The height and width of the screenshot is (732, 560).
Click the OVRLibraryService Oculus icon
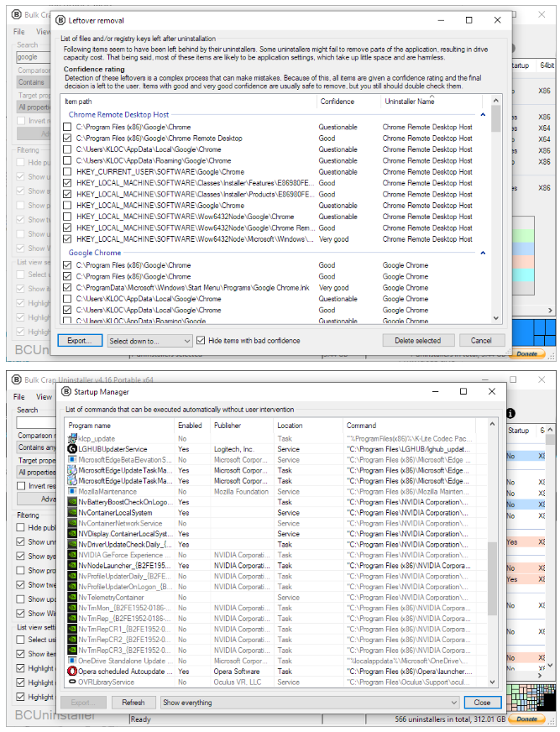click(x=72, y=682)
